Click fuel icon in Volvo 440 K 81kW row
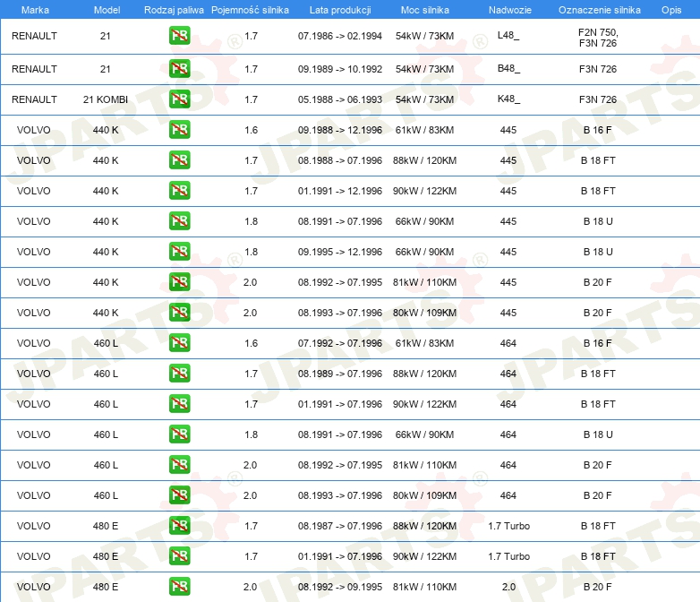The height and width of the screenshot is (602, 700). (179, 281)
